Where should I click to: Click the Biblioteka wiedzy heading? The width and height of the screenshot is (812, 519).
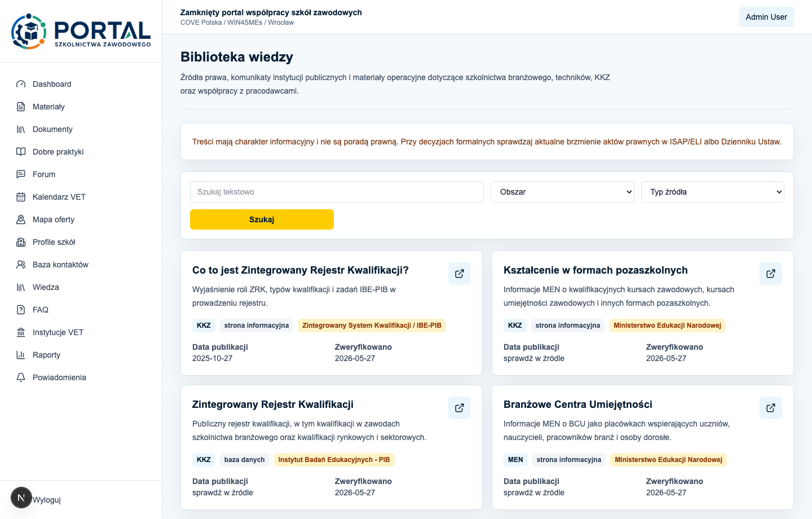click(237, 57)
